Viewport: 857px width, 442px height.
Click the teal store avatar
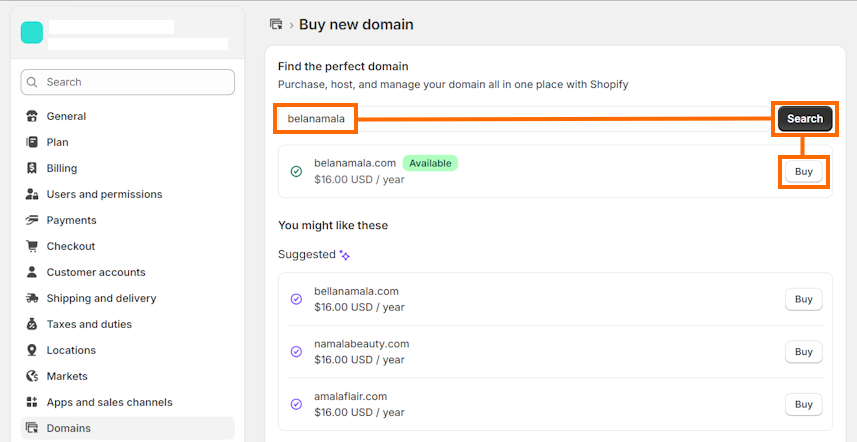coord(32,33)
